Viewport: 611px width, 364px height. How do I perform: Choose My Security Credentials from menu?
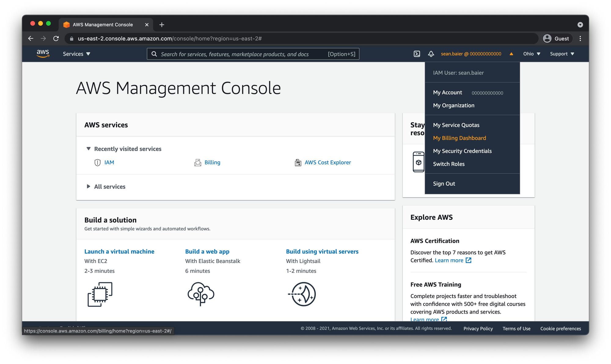coord(462,151)
